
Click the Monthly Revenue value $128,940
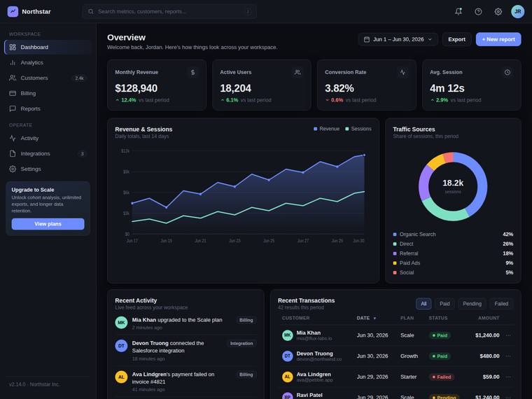[136, 88]
